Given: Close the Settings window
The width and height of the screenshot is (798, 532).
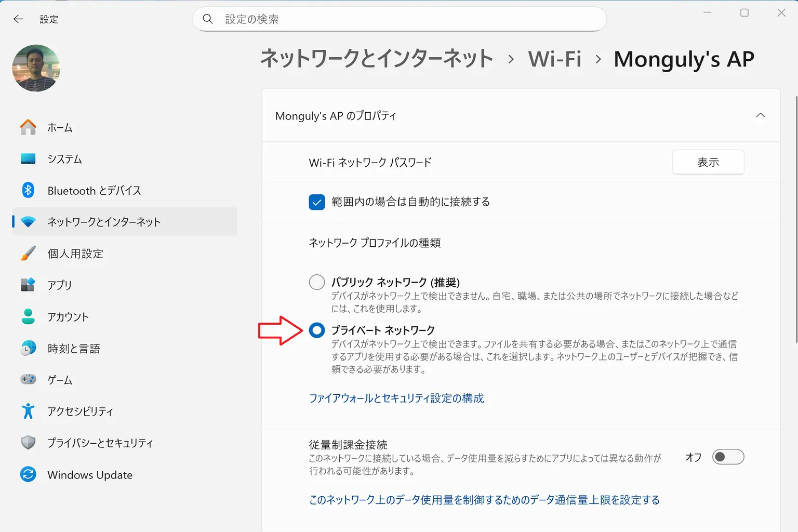Looking at the screenshot, I should point(781,12).
